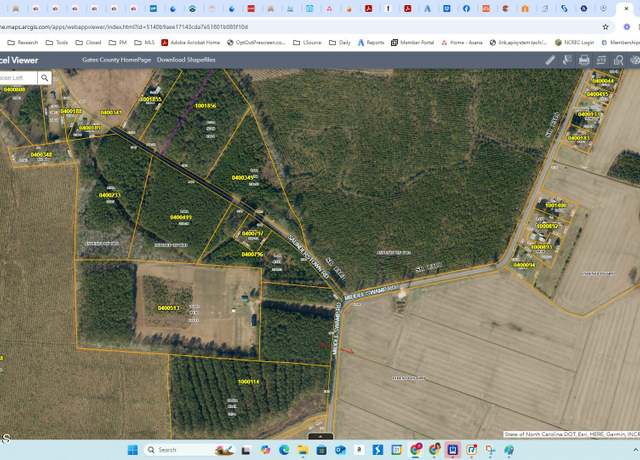This screenshot has height=460, width=640.
Task: Open the Member Portal bookmark
Action: click(x=412, y=42)
